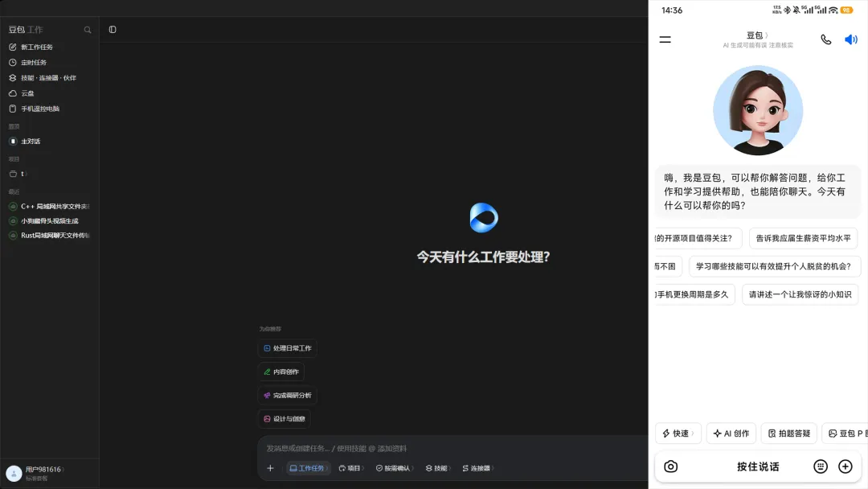Open recent task C++ 局域网共享文件夹
This screenshot has height=489, width=868.
coord(49,207)
